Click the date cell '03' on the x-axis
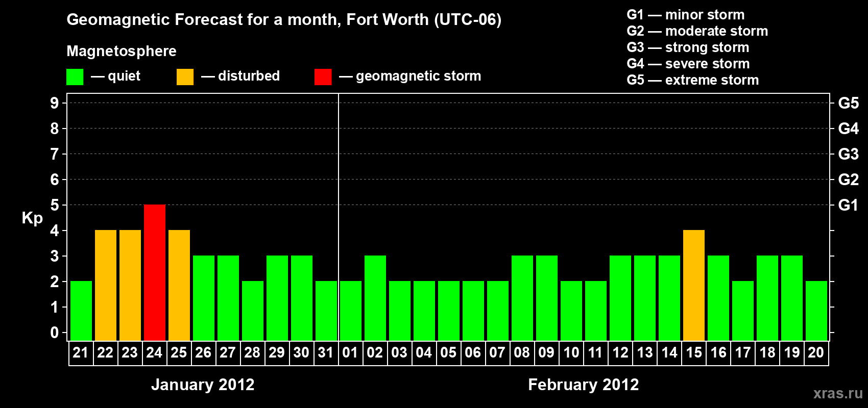This screenshot has width=868, height=408. [x=400, y=353]
